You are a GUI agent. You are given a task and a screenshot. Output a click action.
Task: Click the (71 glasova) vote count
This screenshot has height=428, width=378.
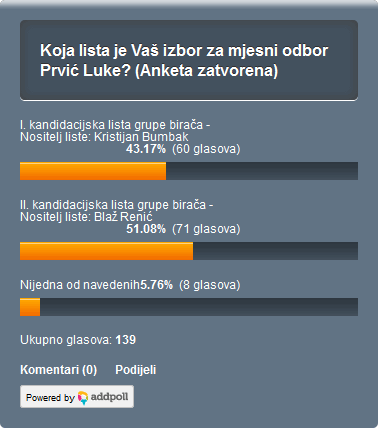[206, 229]
